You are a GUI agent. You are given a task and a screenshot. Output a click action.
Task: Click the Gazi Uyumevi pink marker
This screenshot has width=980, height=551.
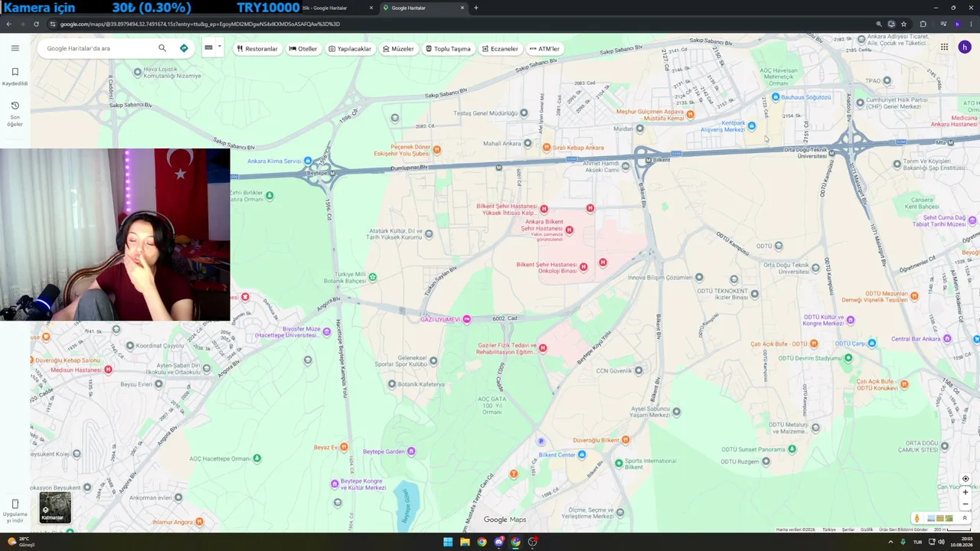[x=466, y=319]
